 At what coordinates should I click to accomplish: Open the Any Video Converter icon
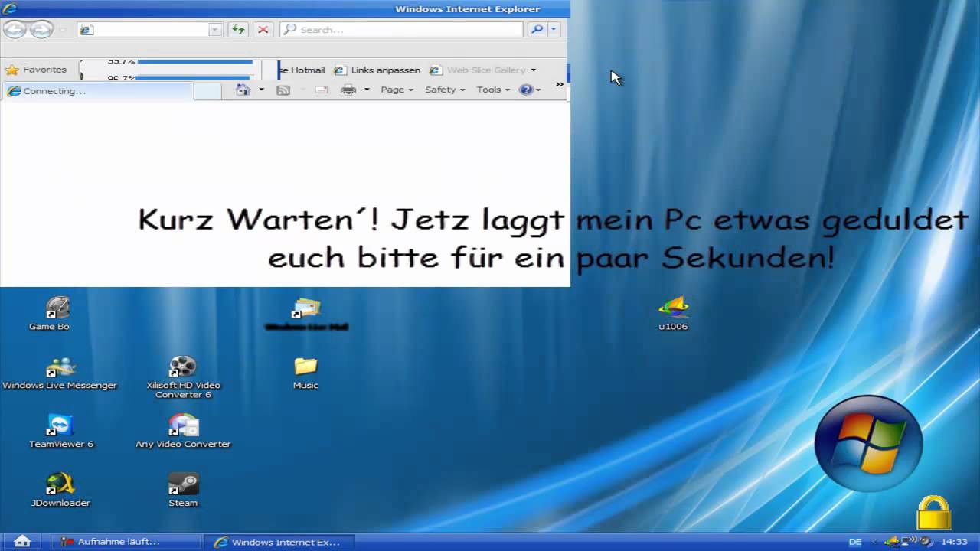coord(183,432)
